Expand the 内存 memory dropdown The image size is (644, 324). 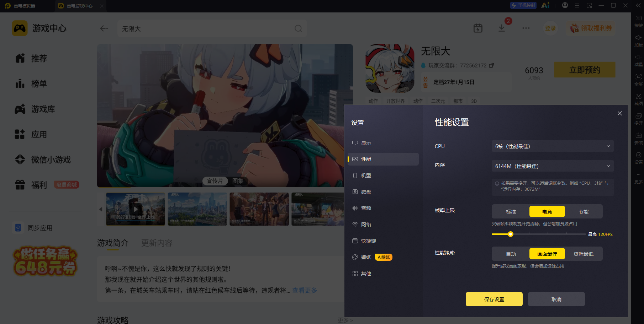[553, 166]
